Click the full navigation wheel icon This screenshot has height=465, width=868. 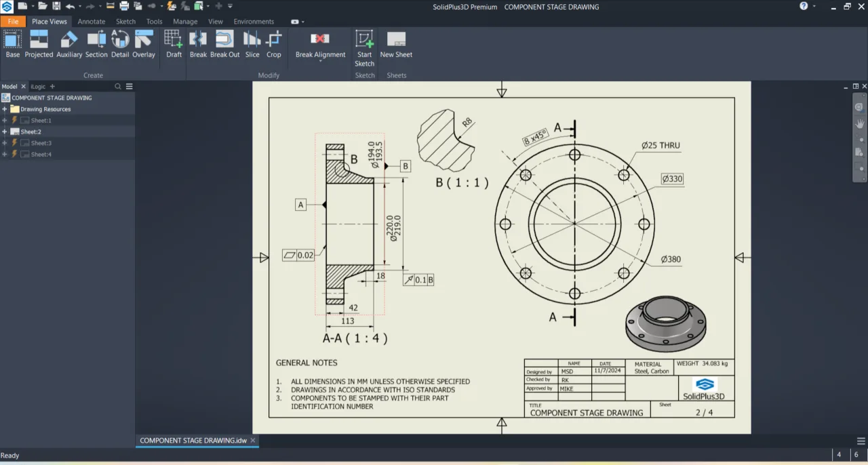tap(860, 107)
